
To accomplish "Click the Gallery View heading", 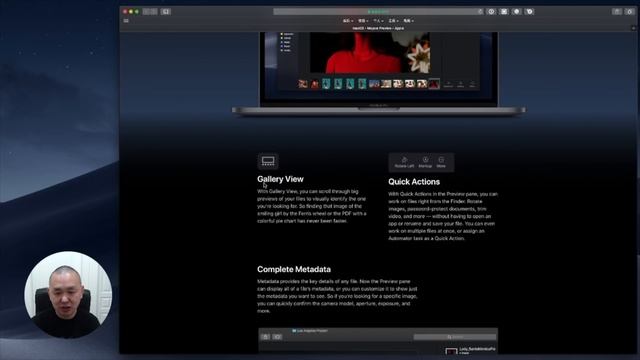I will pyautogui.click(x=280, y=179).
